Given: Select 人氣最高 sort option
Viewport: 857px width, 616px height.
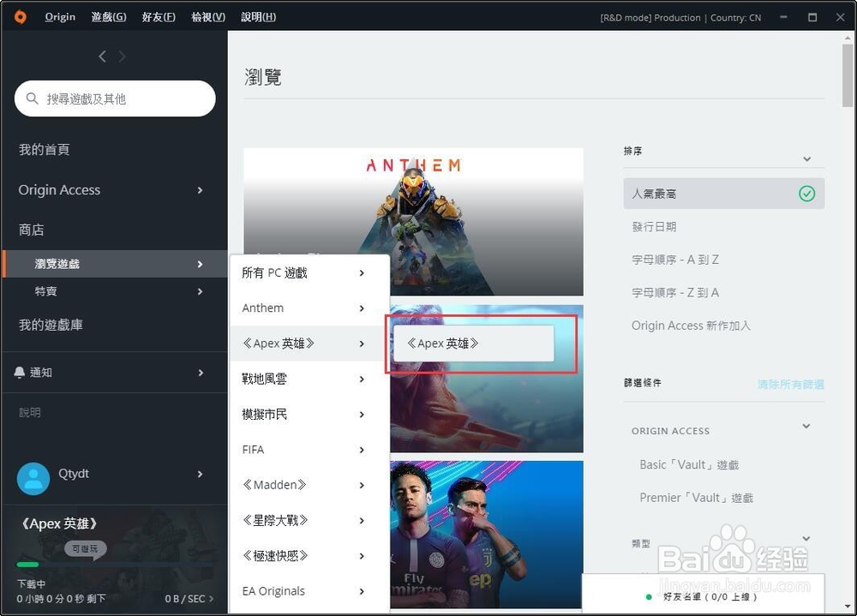Looking at the screenshot, I should [x=724, y=194].
